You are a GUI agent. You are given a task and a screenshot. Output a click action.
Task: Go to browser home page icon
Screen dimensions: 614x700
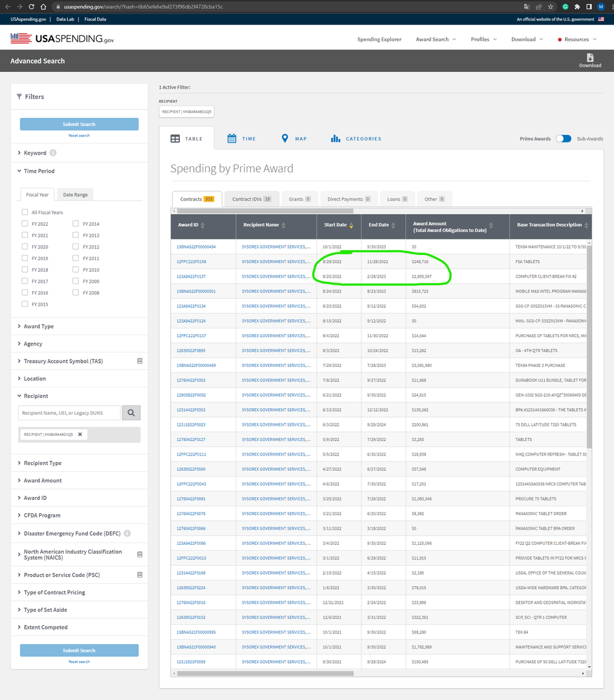click(43, 7)
